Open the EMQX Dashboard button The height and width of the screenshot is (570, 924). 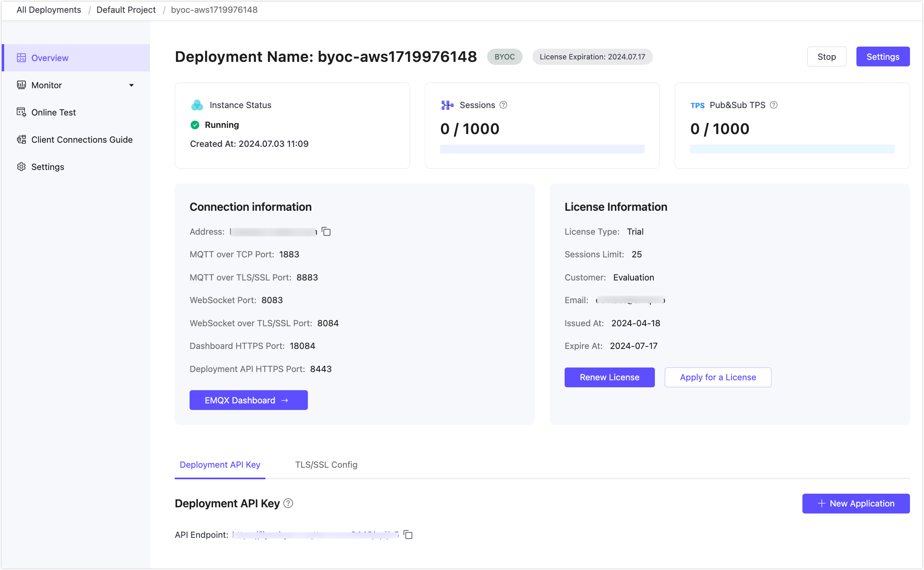[249, 400]
